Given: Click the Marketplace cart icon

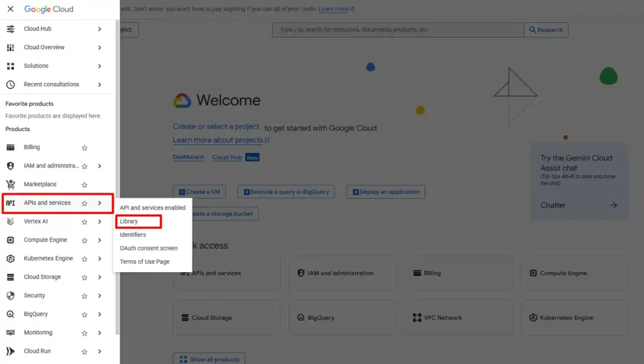Looking at the screenshot, I should coord(10,185).
